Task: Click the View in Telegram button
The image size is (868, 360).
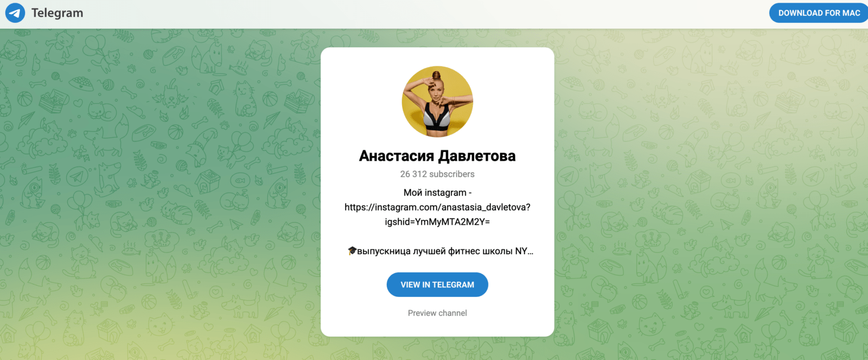Action: point(437,285)
